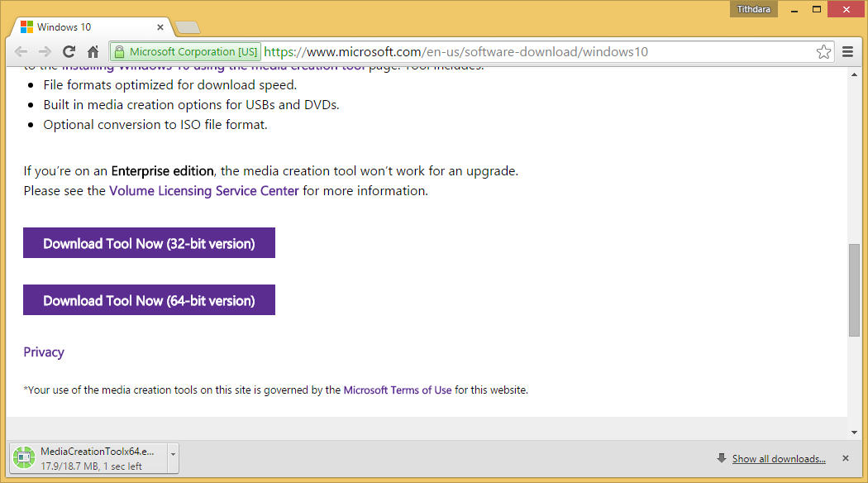The width and height of the screenshot is (868, 483).
Task: Open the Privacy link
Action: [x=44, y=352]
